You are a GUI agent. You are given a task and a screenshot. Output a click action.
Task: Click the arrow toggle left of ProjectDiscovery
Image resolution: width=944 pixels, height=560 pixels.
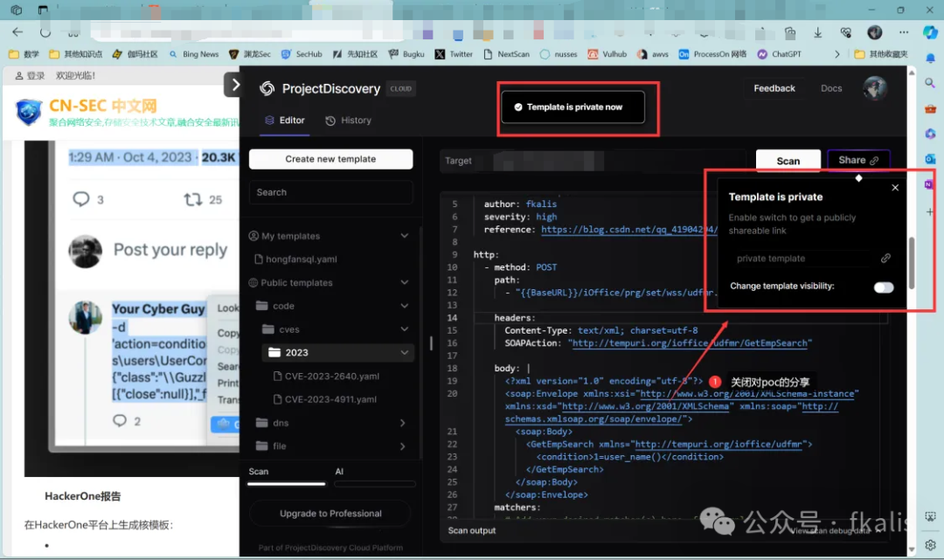235,85
